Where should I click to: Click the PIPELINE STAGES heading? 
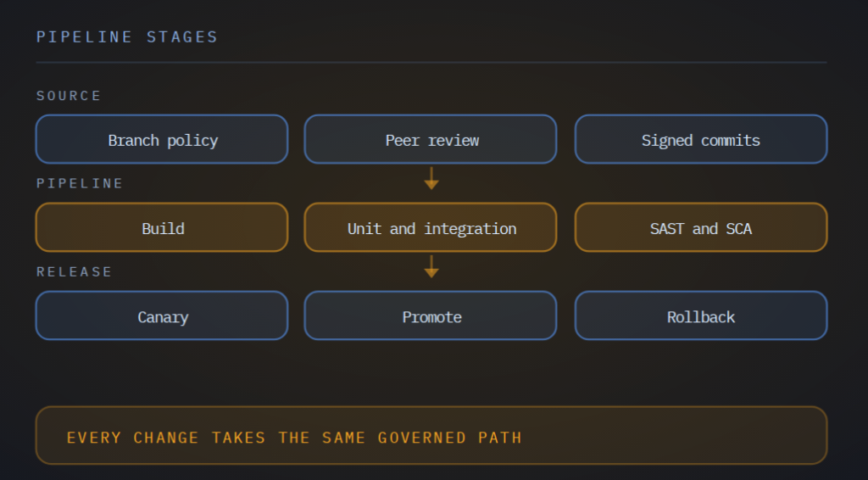[127, 37]
